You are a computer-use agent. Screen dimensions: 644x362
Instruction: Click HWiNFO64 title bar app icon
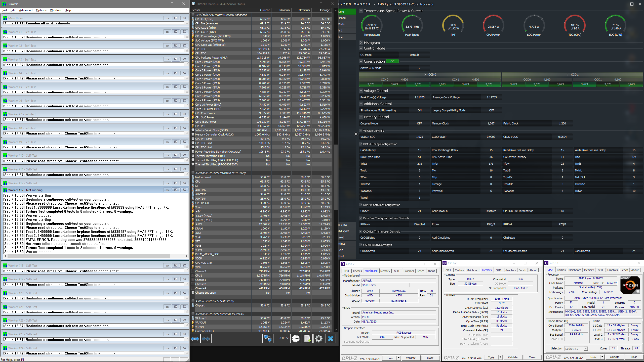click(193, 4)
